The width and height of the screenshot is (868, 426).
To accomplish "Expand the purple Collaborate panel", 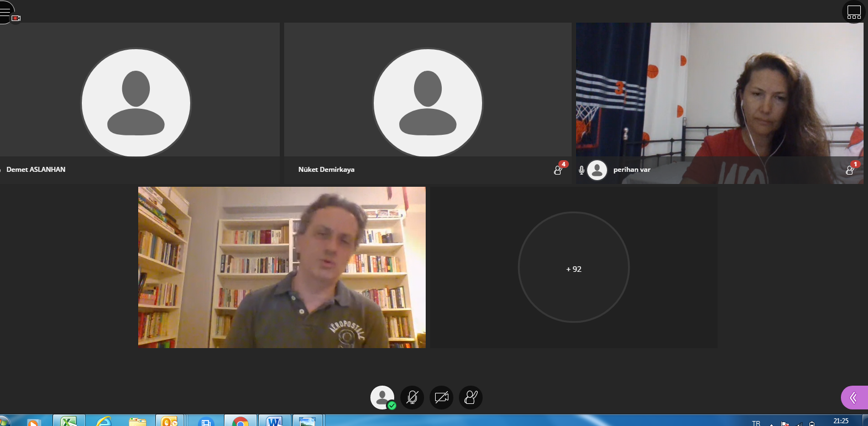I will (x=854, y=397).
